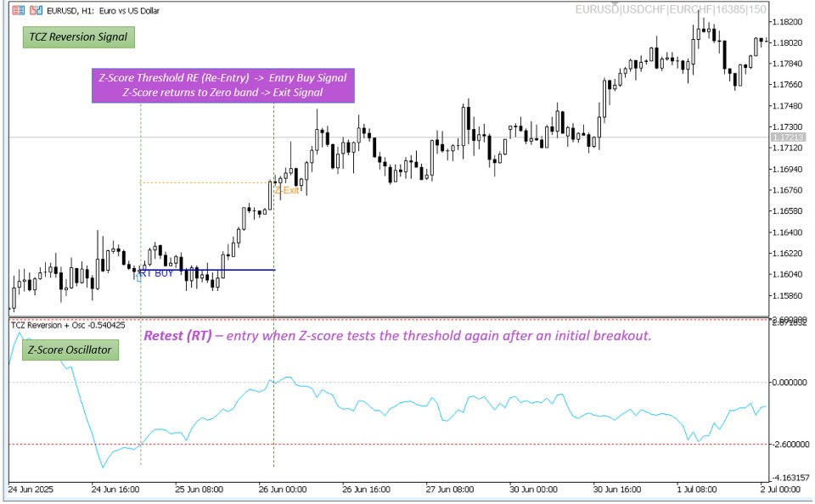Click the 'RT BUY' signal label
The height and width of the screenshot is (504, 815).
(156, 273)
